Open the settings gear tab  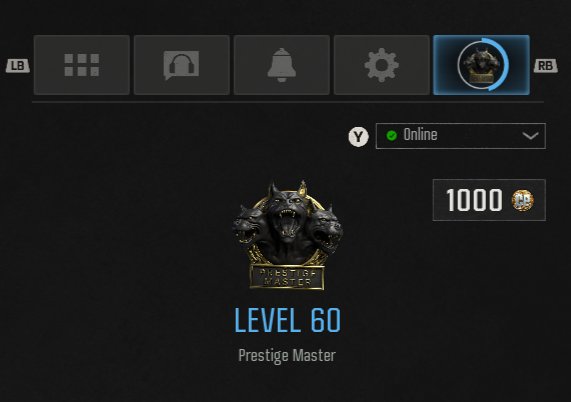382,65
